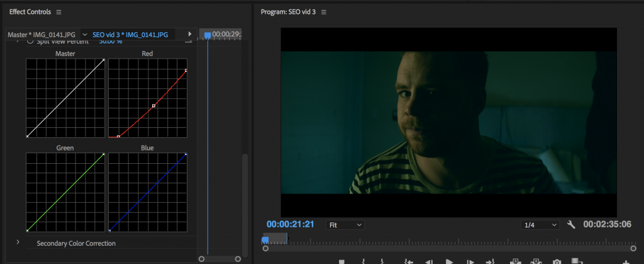Click the Mark In brace button
The width and height of the screenshot is (644, 264).
point(364,261)
